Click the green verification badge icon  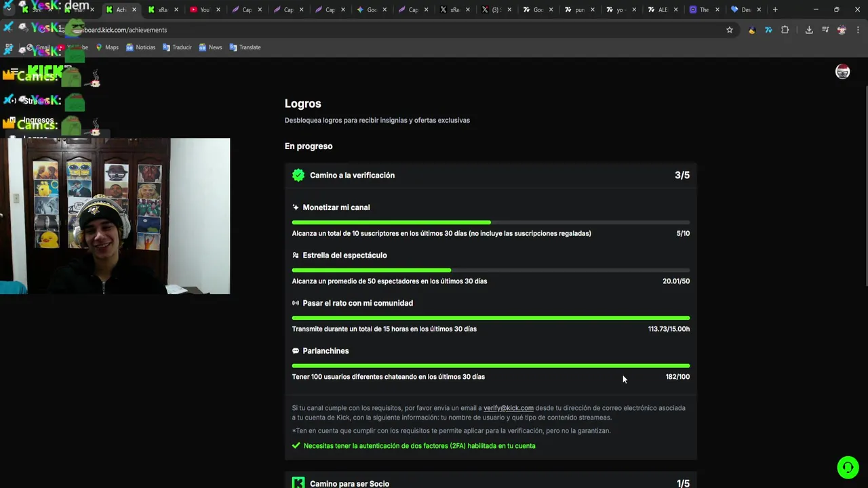coord(298,175)
